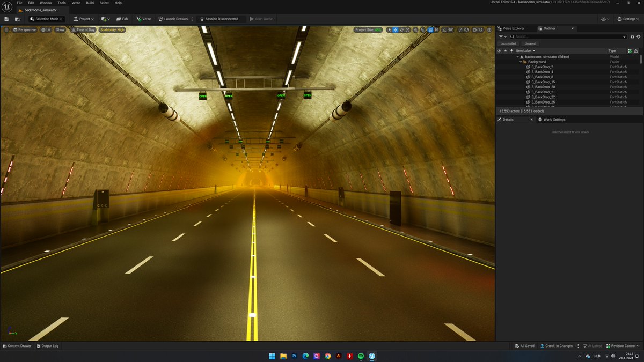This screenshot has width=644, height=362.
Task: Click the star favorite column header
Action: pos(505,51)
